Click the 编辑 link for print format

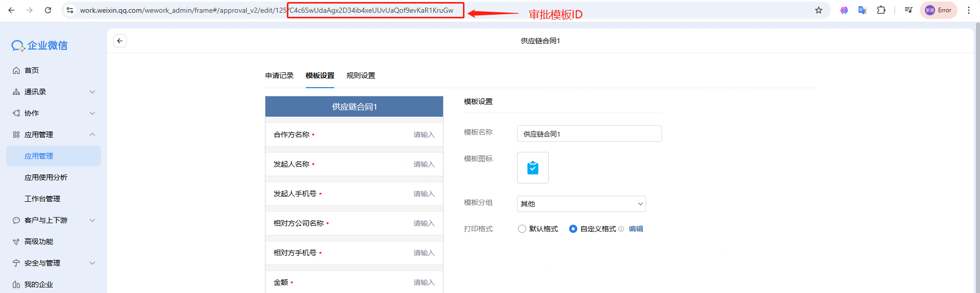coord(636,229)
